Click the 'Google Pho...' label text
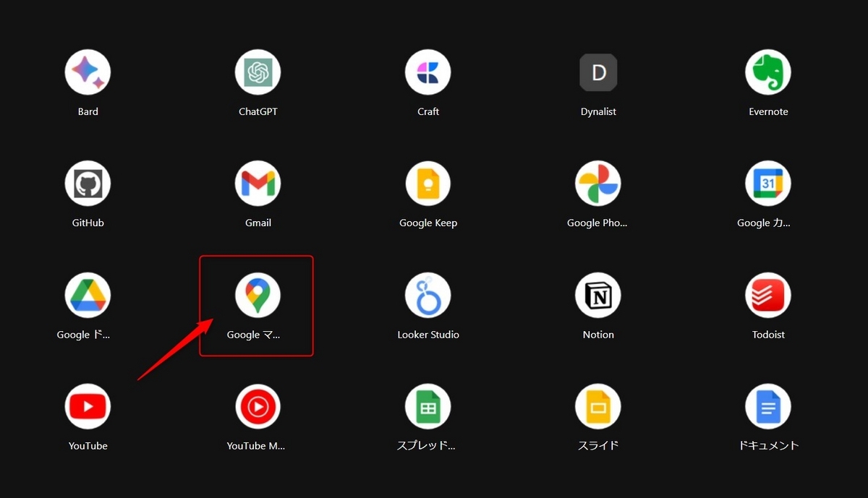 coord(597,223)
